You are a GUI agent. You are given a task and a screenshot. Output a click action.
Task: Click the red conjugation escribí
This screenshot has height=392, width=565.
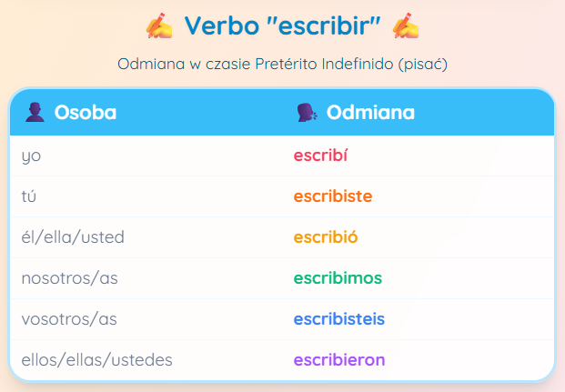click(320, 156)
